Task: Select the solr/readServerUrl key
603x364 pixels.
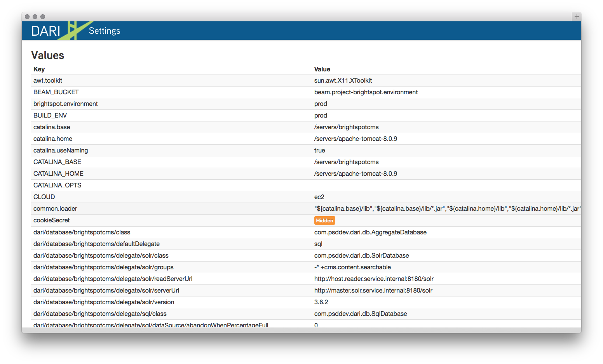Action: (x=113, y=279)
